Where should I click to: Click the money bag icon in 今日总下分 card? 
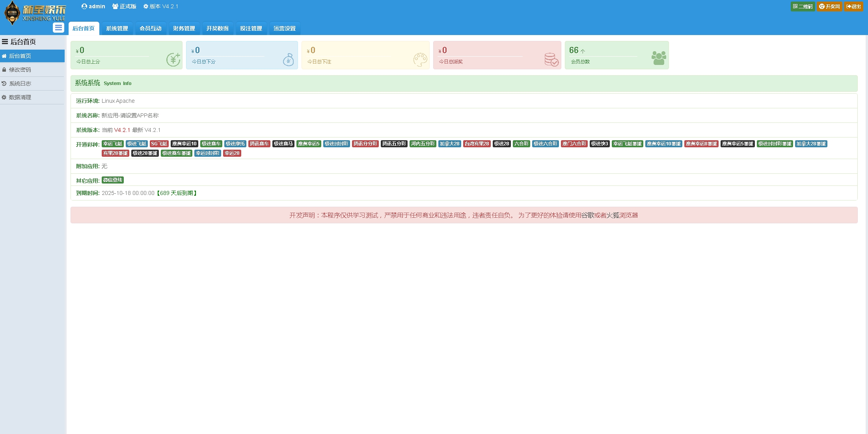[x=289, y=60]
